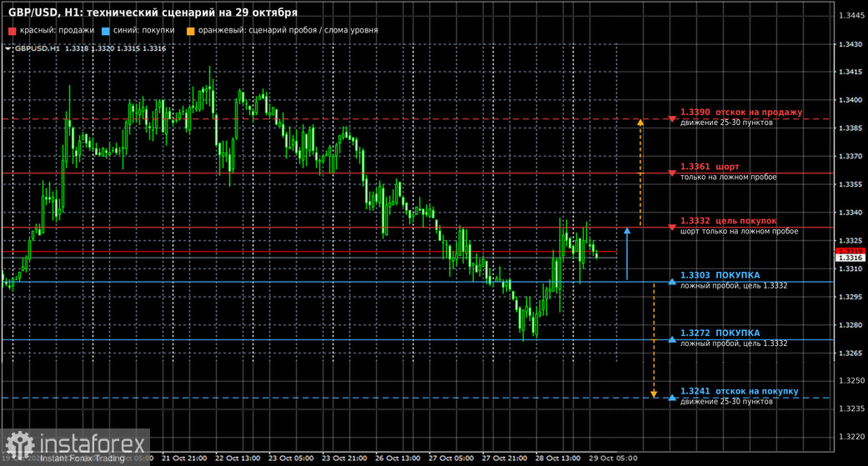Screen dimensions: 868x466
Task: Click the solid blue upward arrow
Action: (627, 253)
